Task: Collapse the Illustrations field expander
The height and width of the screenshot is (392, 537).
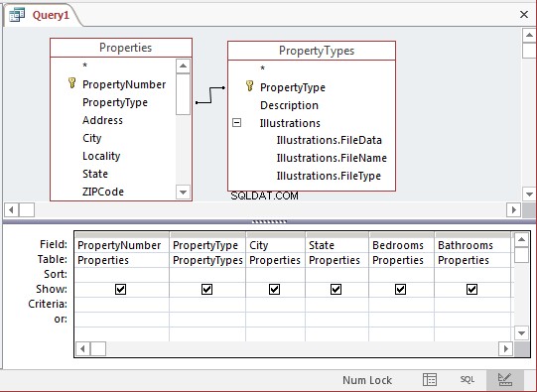Action: pyautogui.click(x=236, y=123)
